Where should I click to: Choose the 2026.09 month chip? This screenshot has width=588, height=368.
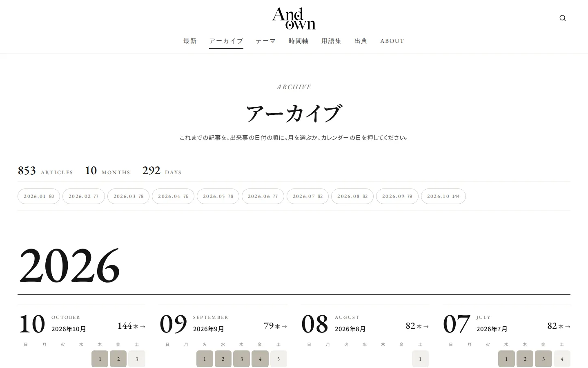coord(397,196)
